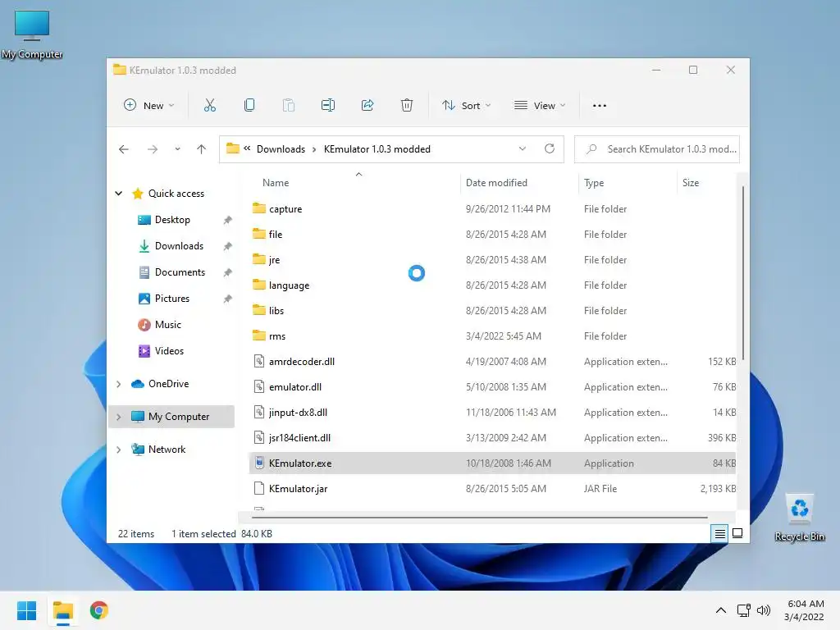Switch to large thumbnails view icon

737,533
